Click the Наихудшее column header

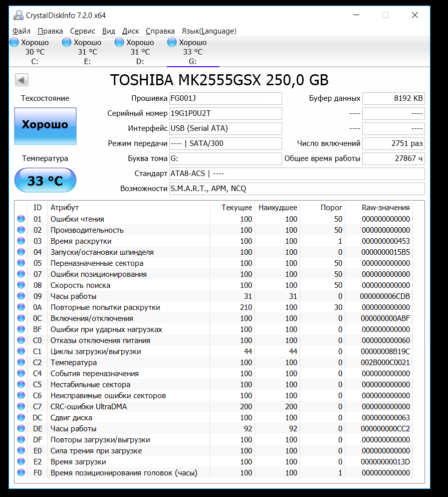pyautogui.click(x=278, y=208)
